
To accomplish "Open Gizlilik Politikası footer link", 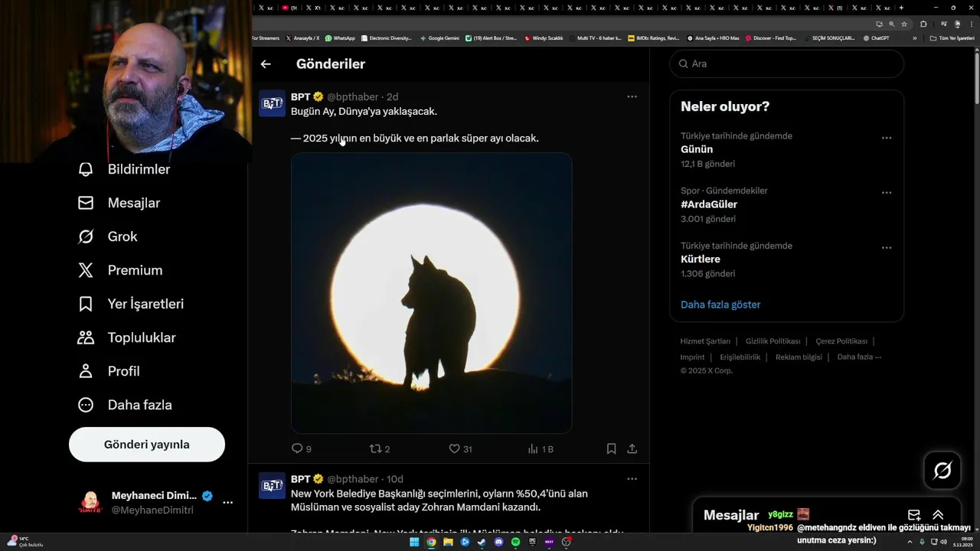I will coord(773,341).
